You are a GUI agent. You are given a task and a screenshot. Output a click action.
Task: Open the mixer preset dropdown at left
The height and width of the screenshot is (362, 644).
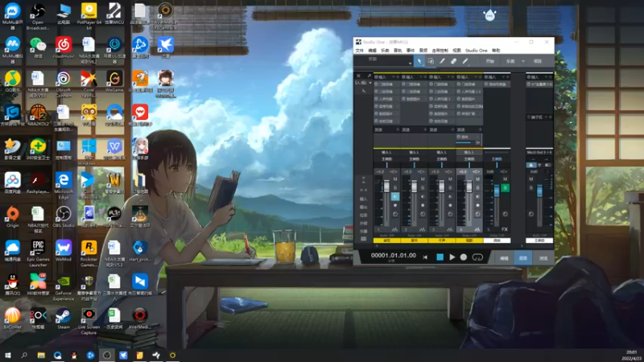pos(370,83)
